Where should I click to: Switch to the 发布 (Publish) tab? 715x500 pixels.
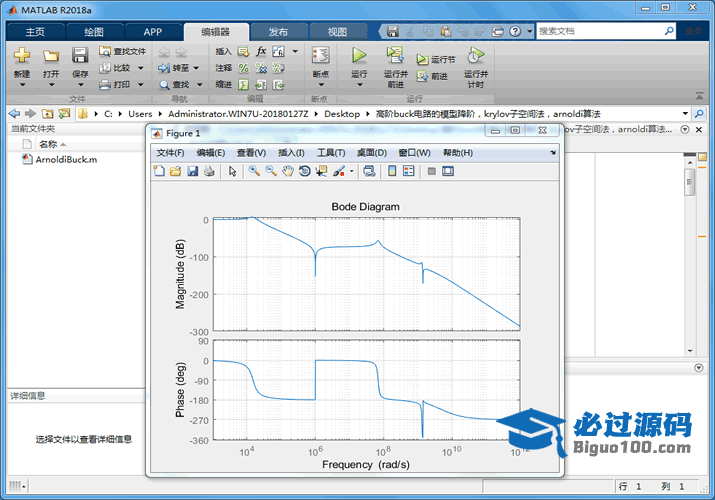pyautogui.click(x=278, y=32)
